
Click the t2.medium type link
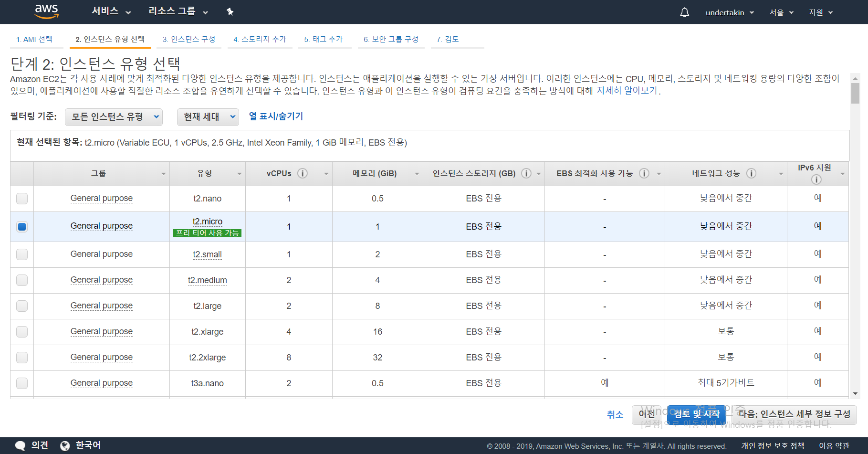[208, 280]
